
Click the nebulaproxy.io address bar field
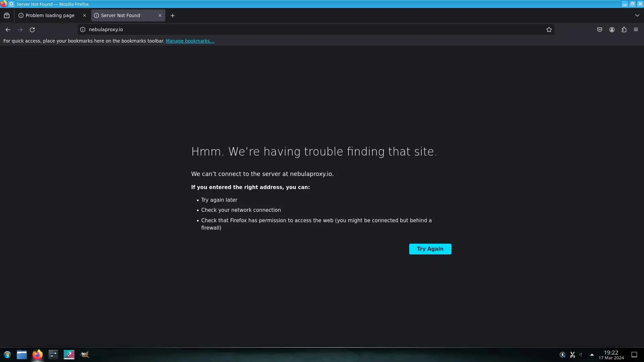[302, 30]
